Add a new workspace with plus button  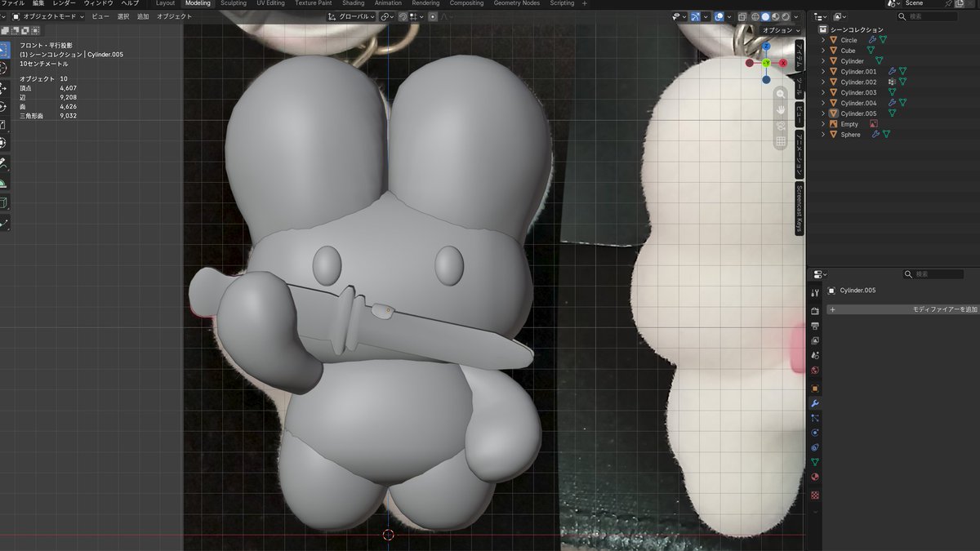pos(584,3)
